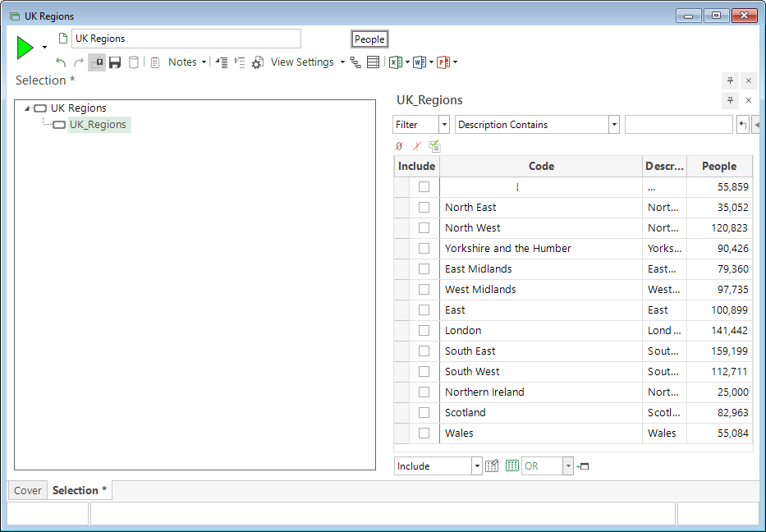The image size is (766, 532).
Task: Click the green checkmark list icon above the table
Action: (434, 146)
